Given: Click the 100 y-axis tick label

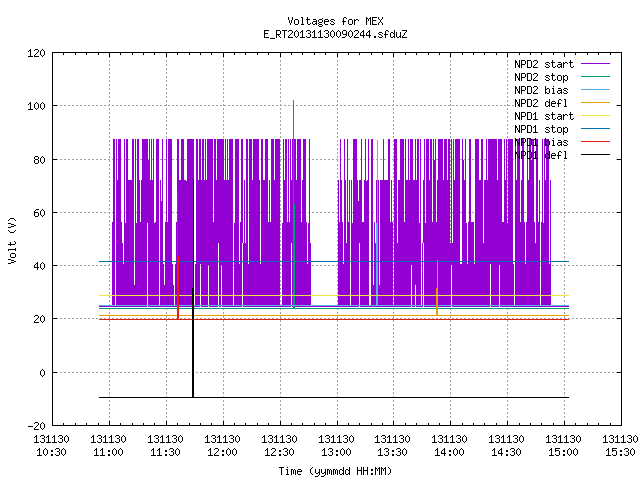Looking at the screenshot, I should (x=36, y=106).
